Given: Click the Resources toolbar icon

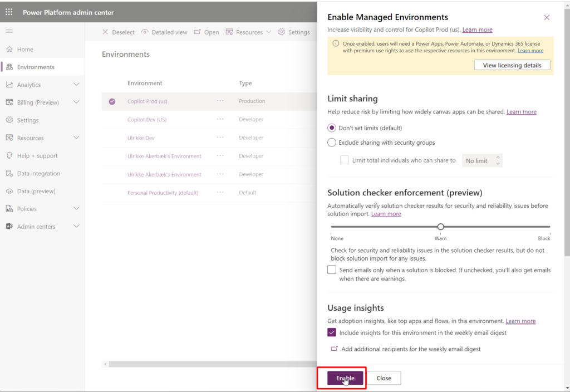Looking at the screenshot, I should coord(229,32).
